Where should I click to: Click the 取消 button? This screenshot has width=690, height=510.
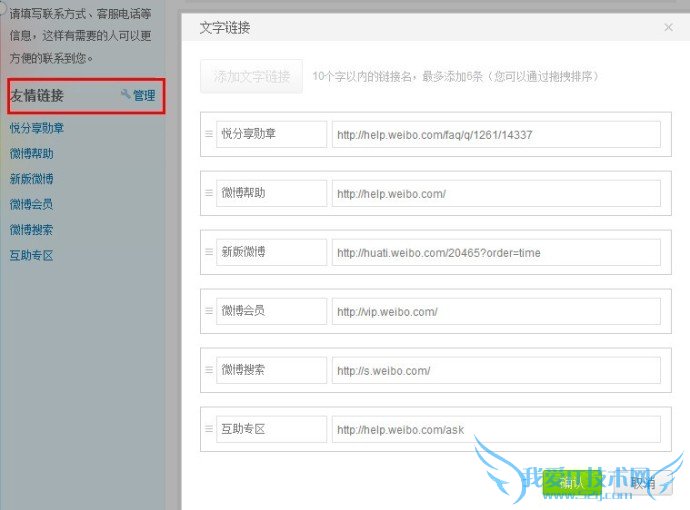(643, 483)
